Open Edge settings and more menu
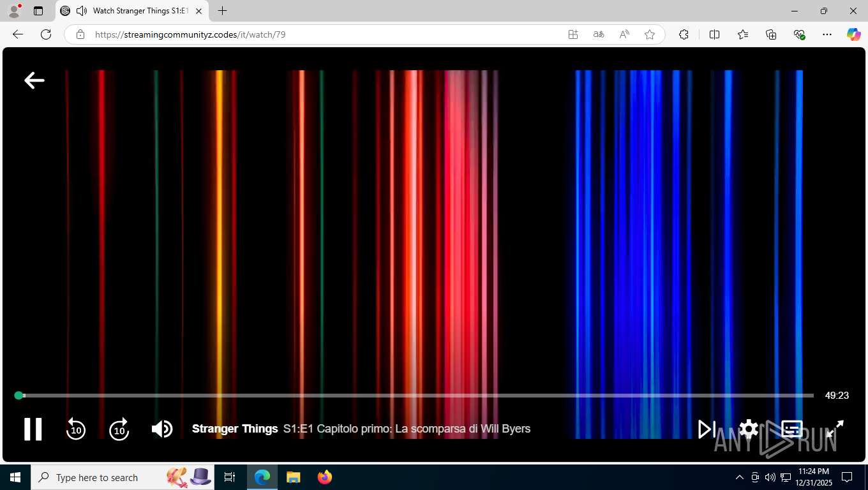 click(827, 34)
